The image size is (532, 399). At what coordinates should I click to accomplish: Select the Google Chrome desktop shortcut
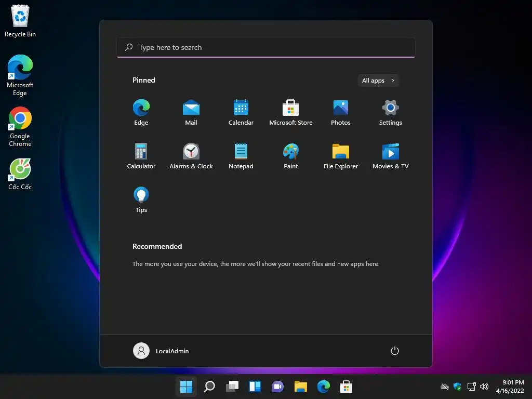click(x=20, y=127)
